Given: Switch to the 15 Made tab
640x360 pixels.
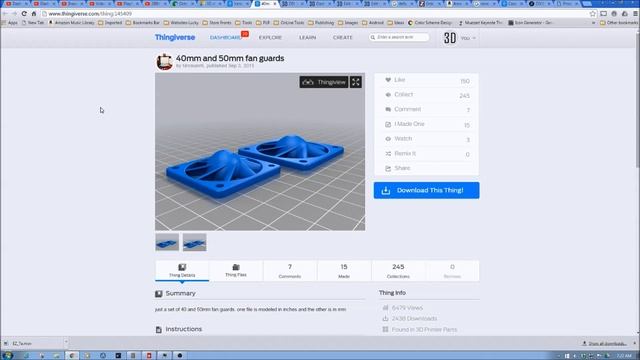Looking at the screenshot, I should click(x=344, y=271).
